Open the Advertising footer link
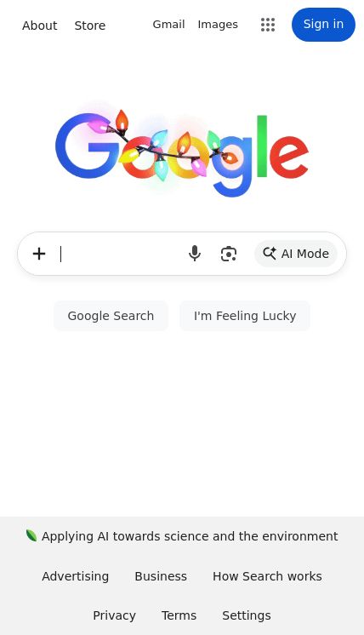This screenshot has width=364, height=635. (x=75, y=576)
